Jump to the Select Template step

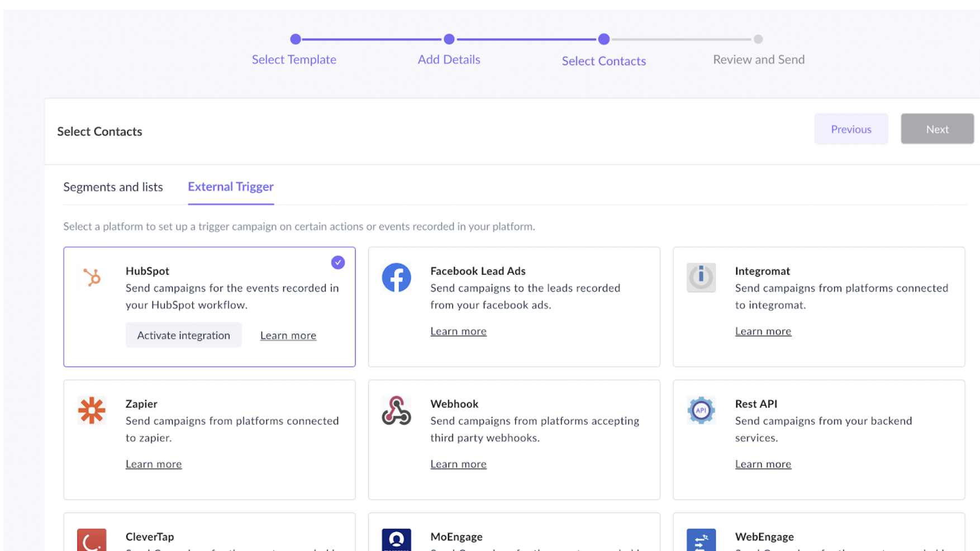pos(294,59)
